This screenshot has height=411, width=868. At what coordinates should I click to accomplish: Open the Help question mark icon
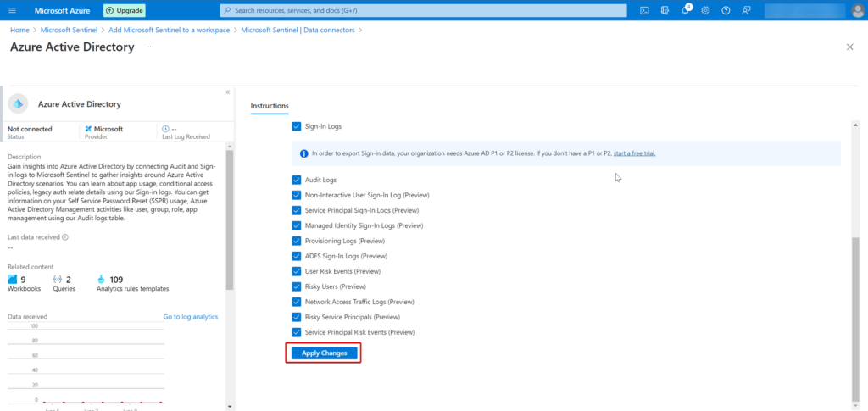(726, 10)
